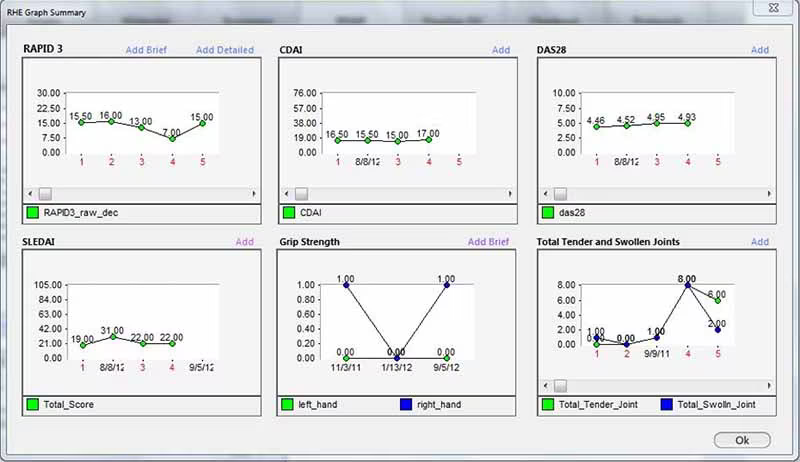This screenshot has height=462, width=800.
Task: Click green Total_Score legend swatch
Action: coord(33,404)
